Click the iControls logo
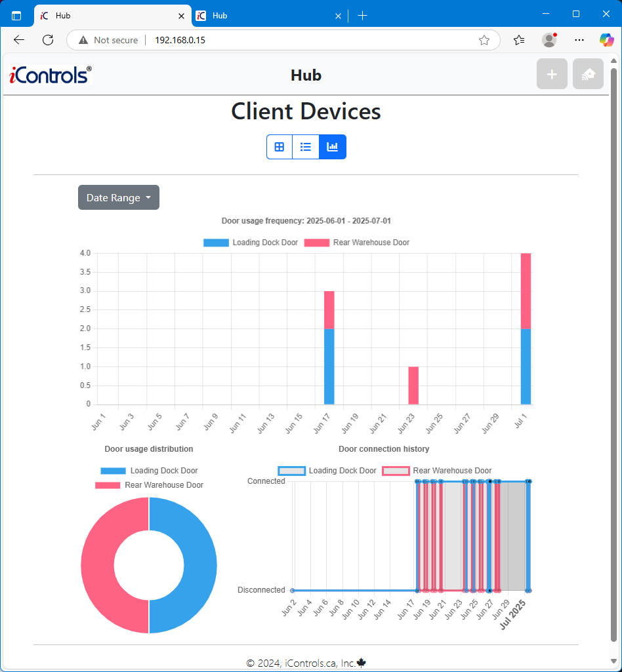The width and height of the screenshot is (622, 672). pyautogui.click(x=49, y=74)
